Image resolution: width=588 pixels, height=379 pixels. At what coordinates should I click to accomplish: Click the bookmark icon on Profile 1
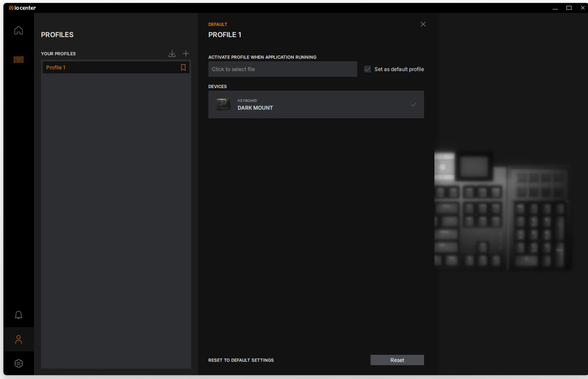click(x=183, y=68)
